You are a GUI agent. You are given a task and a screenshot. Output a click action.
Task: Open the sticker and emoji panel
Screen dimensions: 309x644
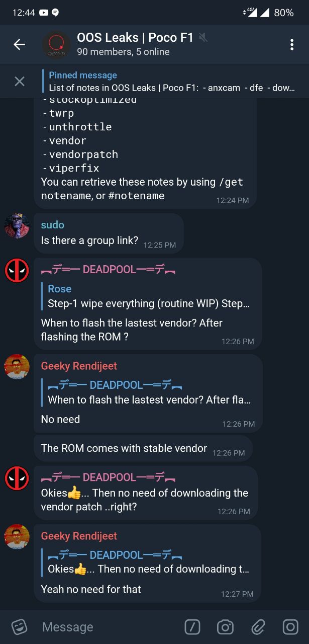click(19, 627)
